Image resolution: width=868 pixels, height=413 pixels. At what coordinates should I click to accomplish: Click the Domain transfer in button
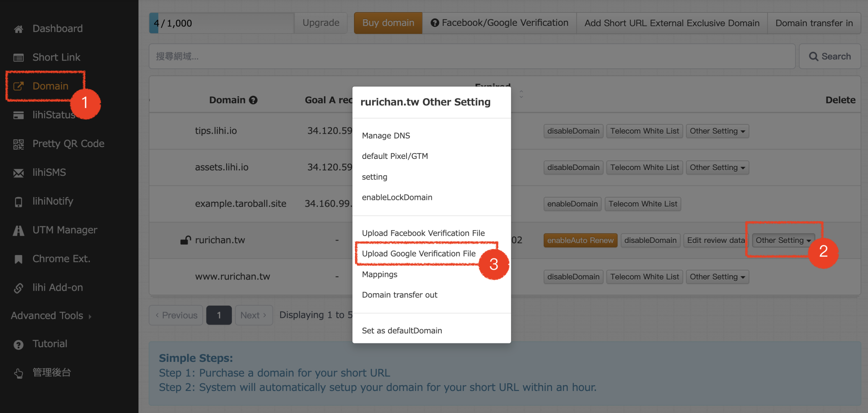coord(814,23)
